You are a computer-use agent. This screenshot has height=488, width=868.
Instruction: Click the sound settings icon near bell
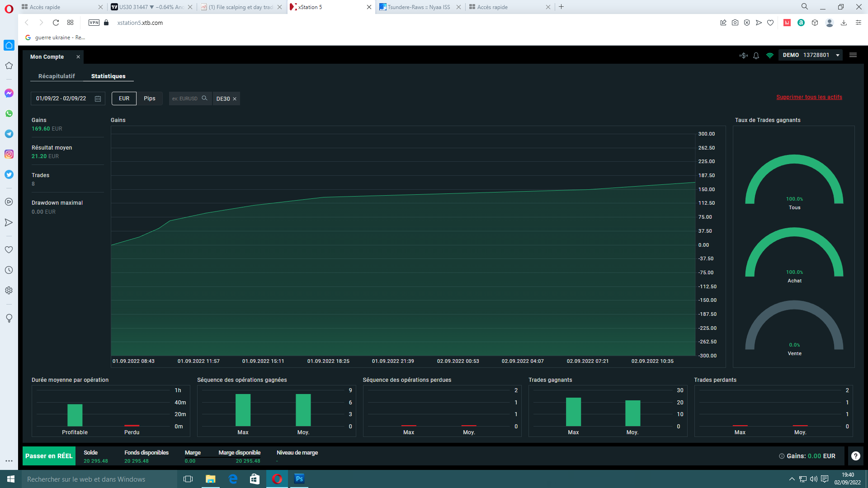pos(744,56)
